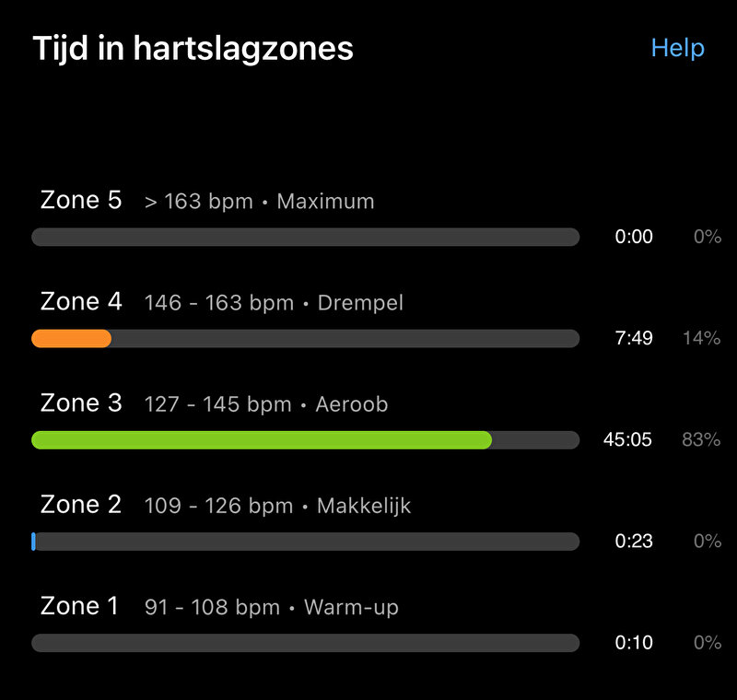
Task: Tap the 7:49 time value
Action: [x=634, y=338]
